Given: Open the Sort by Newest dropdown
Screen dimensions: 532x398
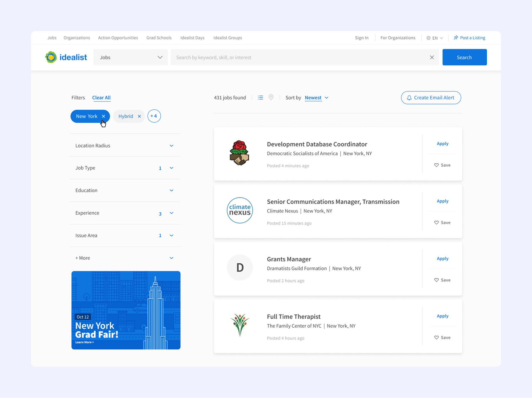Looking at the screenshot, I should pos(317,98).
